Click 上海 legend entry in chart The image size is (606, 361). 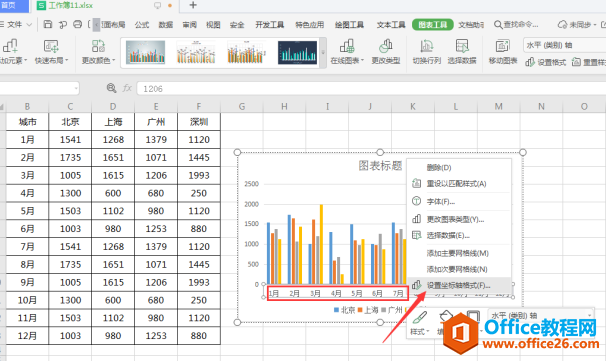pos(368,310)
